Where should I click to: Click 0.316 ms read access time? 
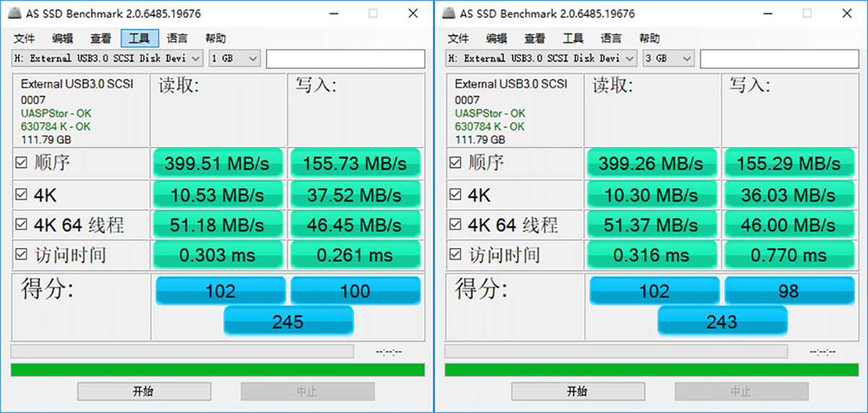652,255
